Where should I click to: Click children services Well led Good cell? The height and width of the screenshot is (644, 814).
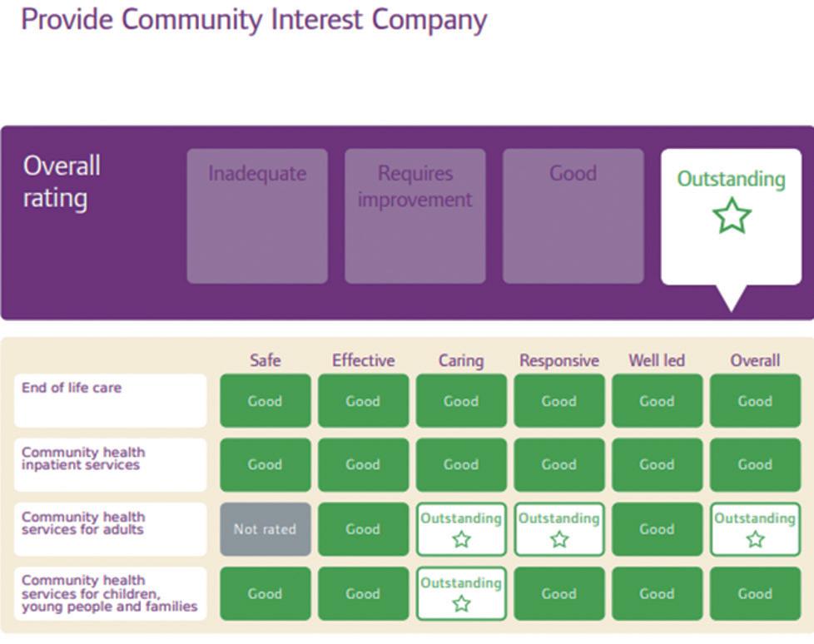pos(658,593)
